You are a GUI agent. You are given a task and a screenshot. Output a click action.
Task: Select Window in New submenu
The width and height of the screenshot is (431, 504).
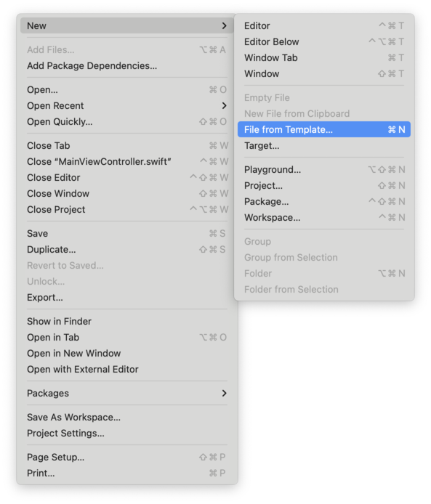coord(324,73)
